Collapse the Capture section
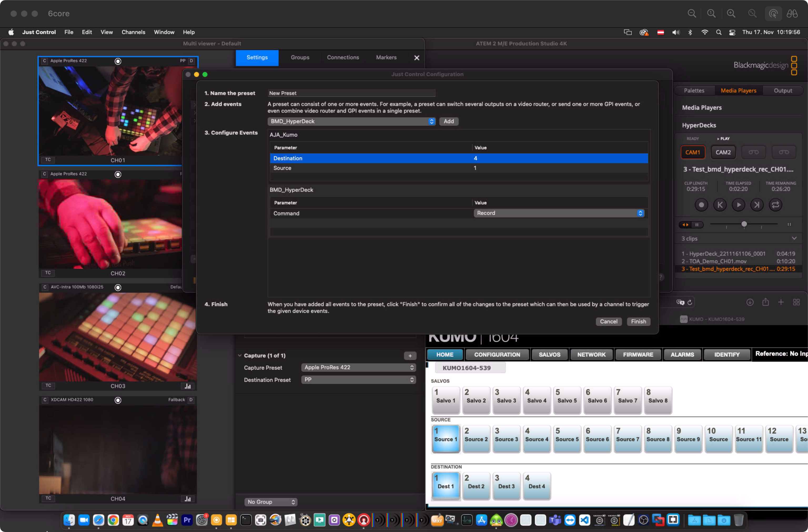This screenshot has width=808, height=532. click(x=240, y=356)
